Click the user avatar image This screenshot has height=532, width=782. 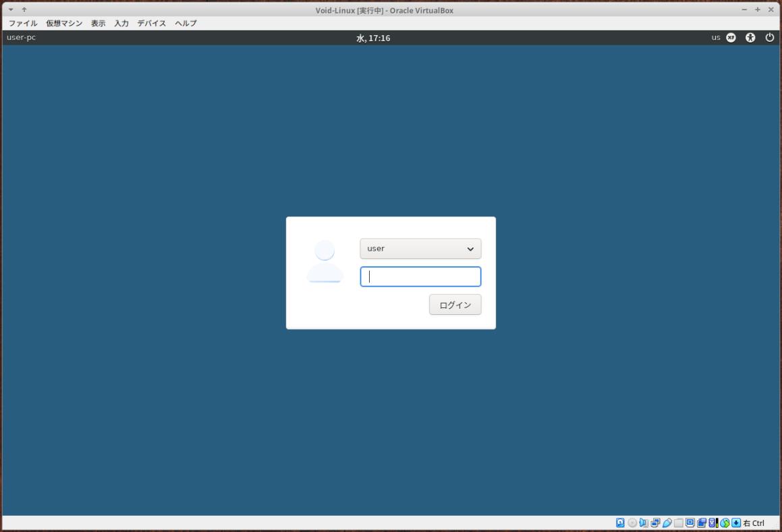pos(325,261)
